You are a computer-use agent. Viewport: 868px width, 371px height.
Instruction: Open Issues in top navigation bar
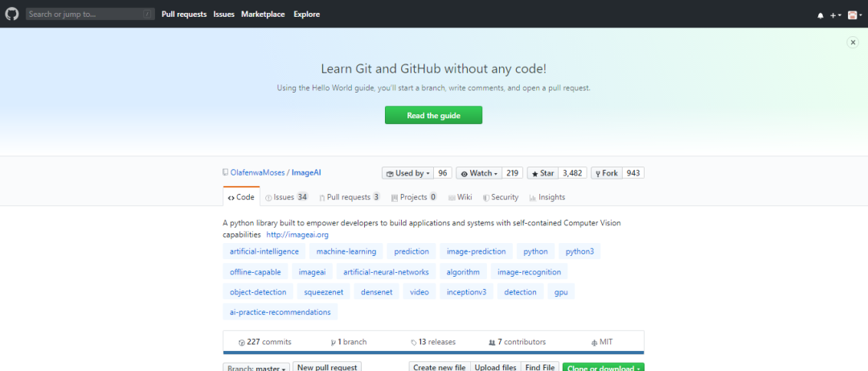point(224,14)
